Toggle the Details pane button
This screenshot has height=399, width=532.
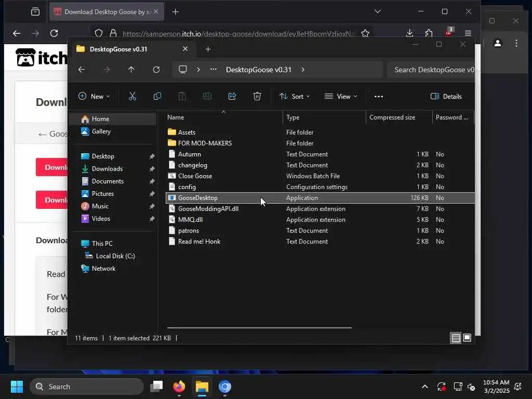[x=446, y=96]
